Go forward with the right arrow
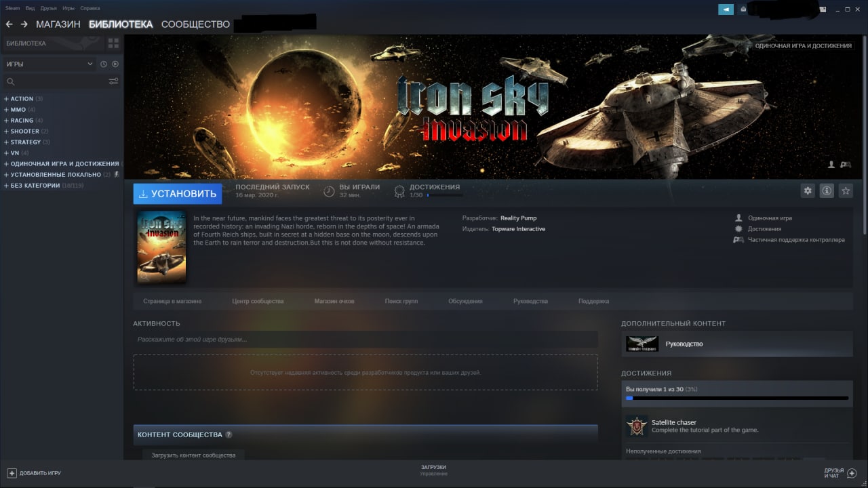 click(x=24, y=24)
